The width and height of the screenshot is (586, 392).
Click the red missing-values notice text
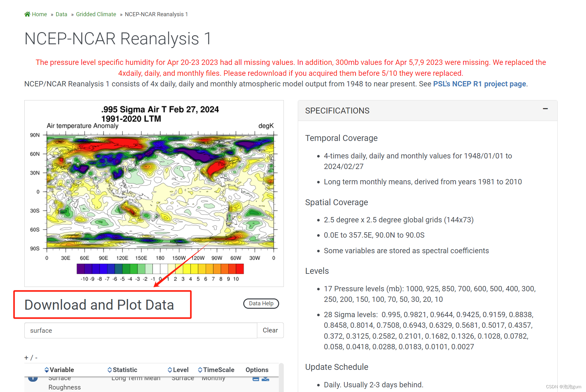[x=291, y=68]
